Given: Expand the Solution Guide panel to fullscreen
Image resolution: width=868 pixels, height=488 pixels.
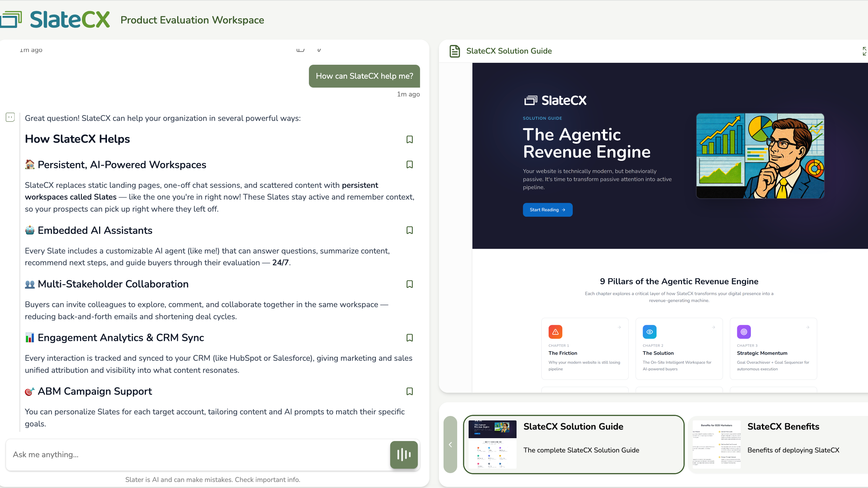Looking at the screenshot, I should (x=865, y=51).
